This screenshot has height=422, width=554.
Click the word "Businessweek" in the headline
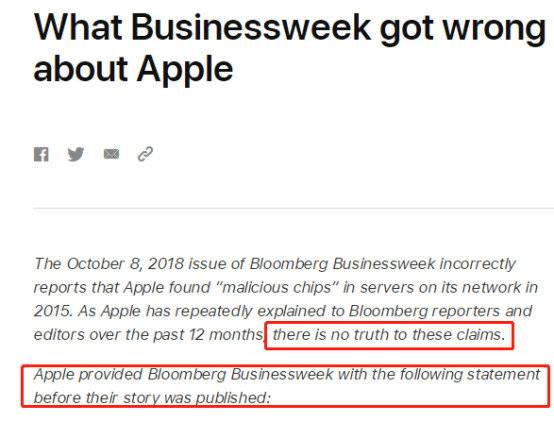pyautogui.click(x=251, y=27)
